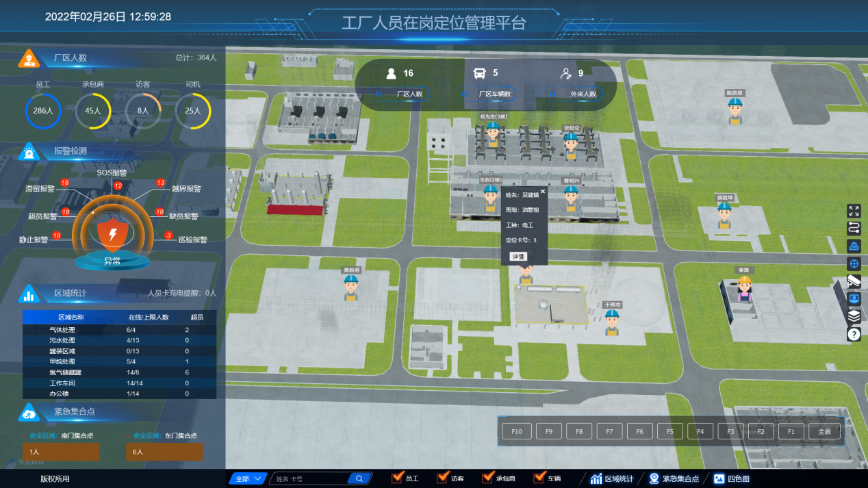Screen dimensions: 868x488
Task: Click the 详情 button in worker popup
Action: coord(518,257)
